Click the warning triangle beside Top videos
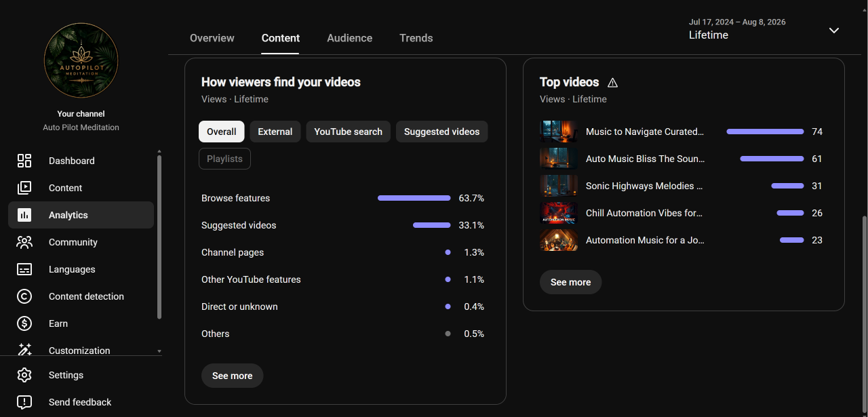868x417 pixels. 613,83
